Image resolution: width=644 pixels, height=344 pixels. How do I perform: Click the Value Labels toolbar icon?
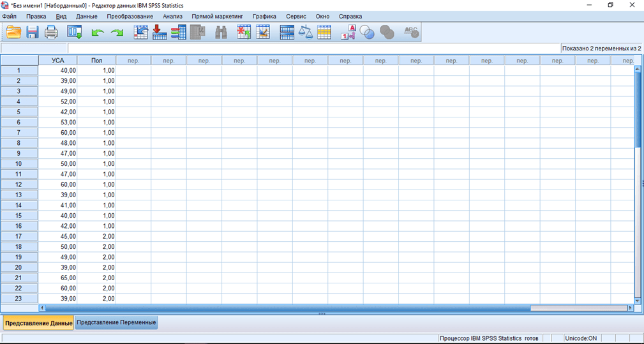click(348, 32)
